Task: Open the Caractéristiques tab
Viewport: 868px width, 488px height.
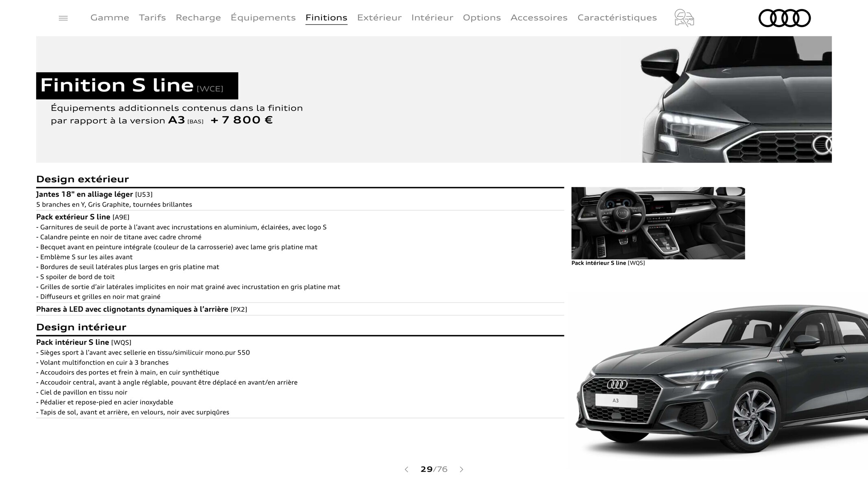Action: pos(617,17)
